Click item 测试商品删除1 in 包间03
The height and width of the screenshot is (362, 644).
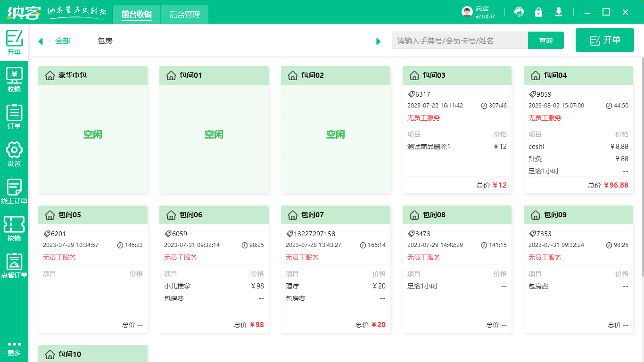[429, 147]
